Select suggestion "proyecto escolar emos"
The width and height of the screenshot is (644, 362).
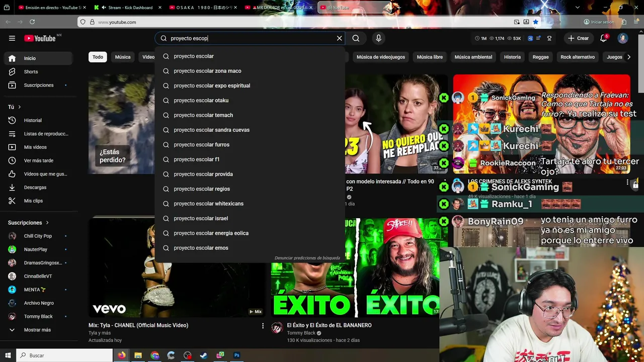pyautogui.click(x=250, y=248)
